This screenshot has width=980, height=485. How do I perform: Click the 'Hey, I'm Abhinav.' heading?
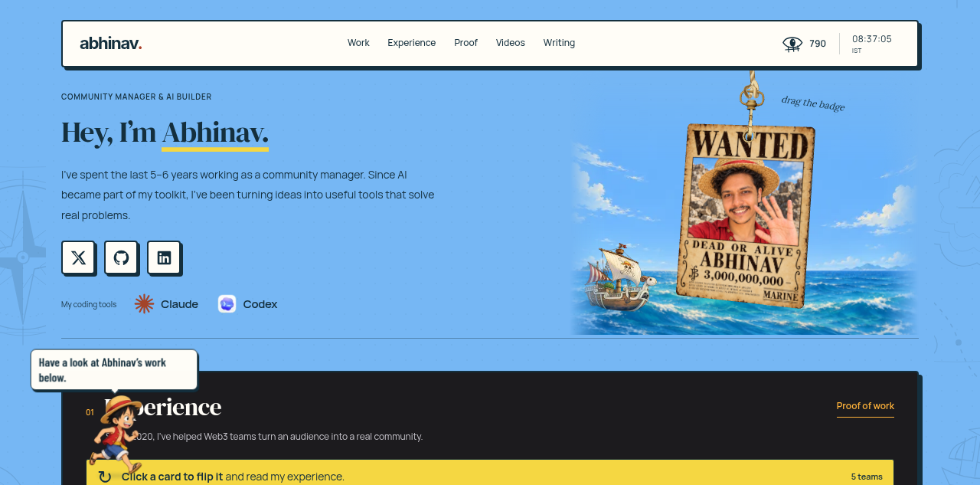tap(165, 133)
